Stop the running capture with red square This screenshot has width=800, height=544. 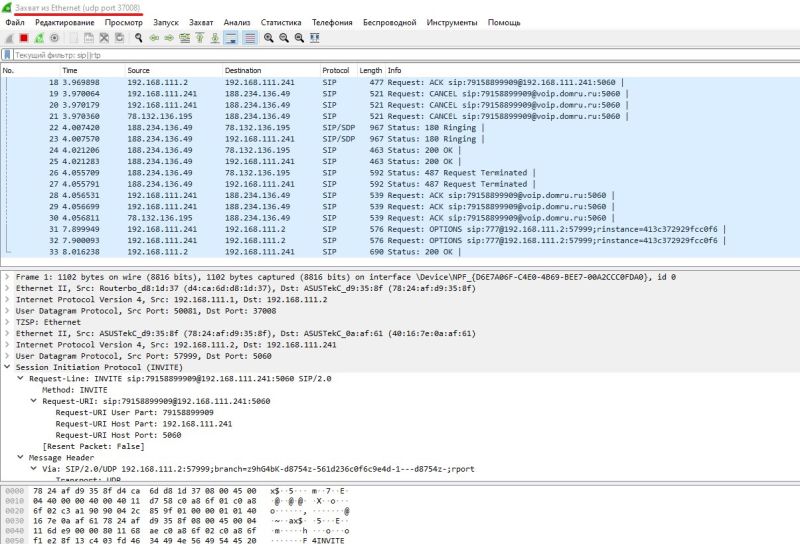coord(24,38)
